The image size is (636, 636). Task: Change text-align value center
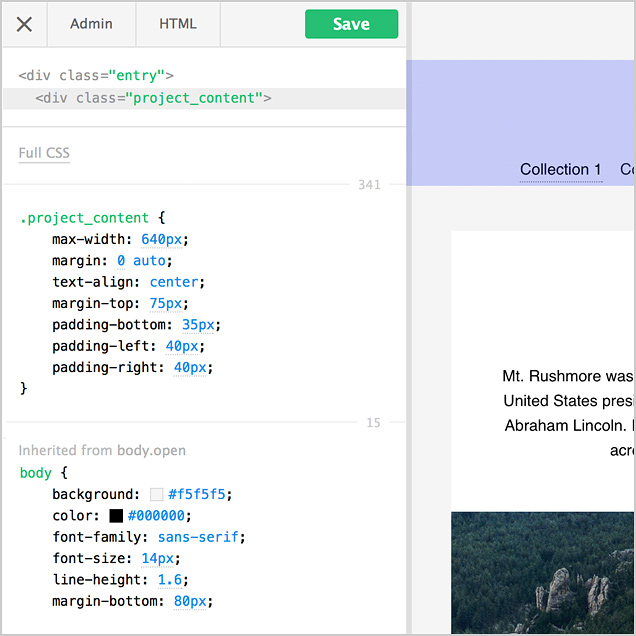[x=174, y=282]
